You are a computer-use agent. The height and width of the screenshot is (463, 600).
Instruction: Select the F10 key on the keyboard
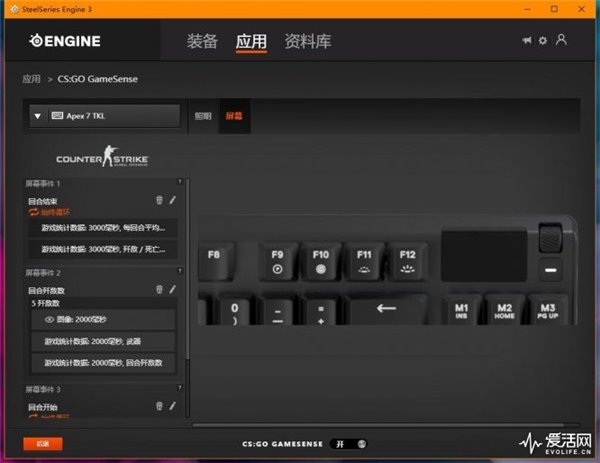[x=321, y=262]
